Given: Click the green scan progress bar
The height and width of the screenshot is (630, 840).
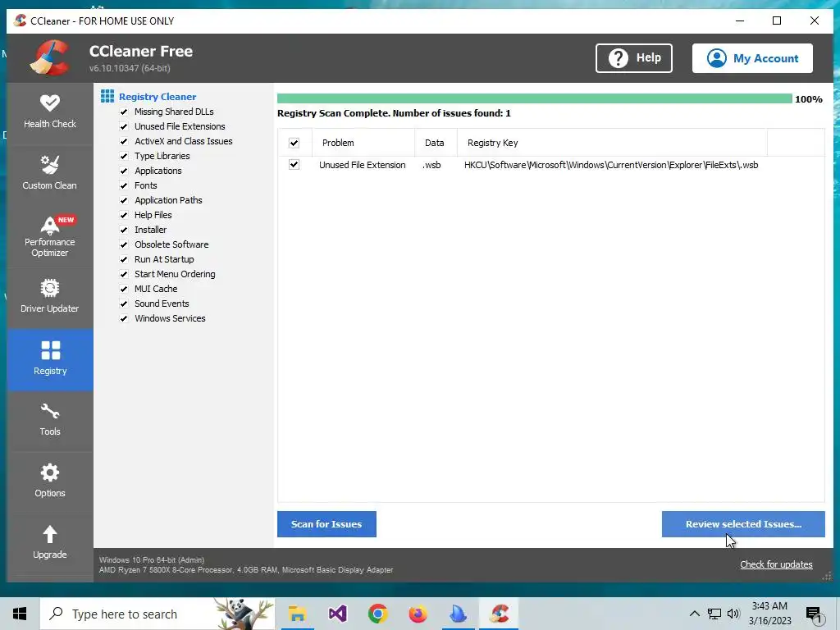Looking at the screenshot, I should click(535, 98).
